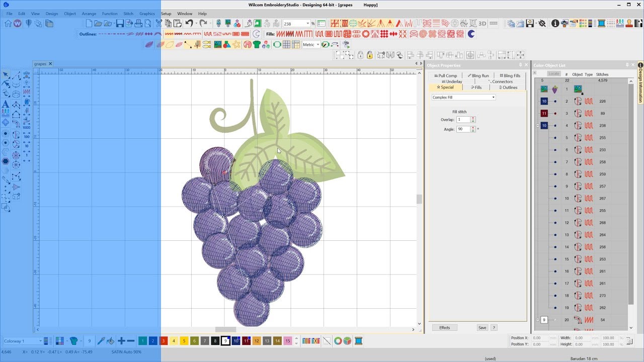
Task: Increment the Overlap value stepper
Action: click(473, 118)
